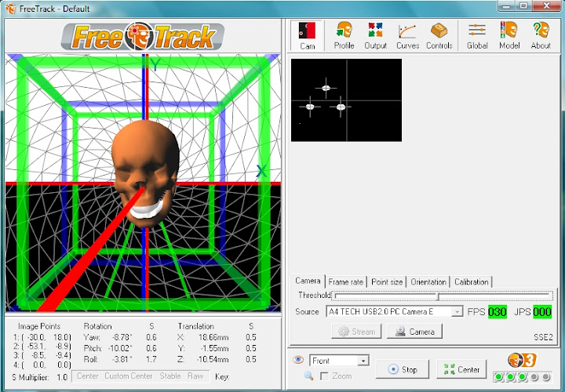Click the FreeTrack title bar icon
The width and height of the screenshot is (565, 392).
10,9
